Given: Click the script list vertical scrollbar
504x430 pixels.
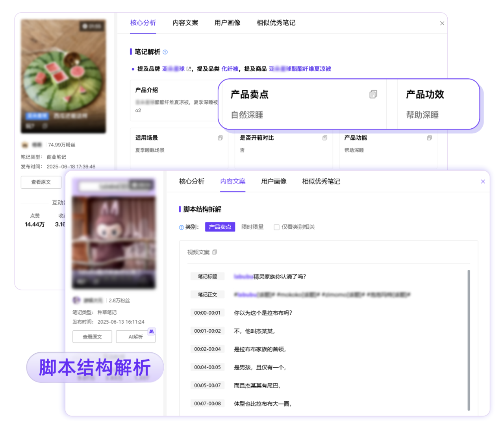Looking at the screenshot, I should (x=469, y=339).
